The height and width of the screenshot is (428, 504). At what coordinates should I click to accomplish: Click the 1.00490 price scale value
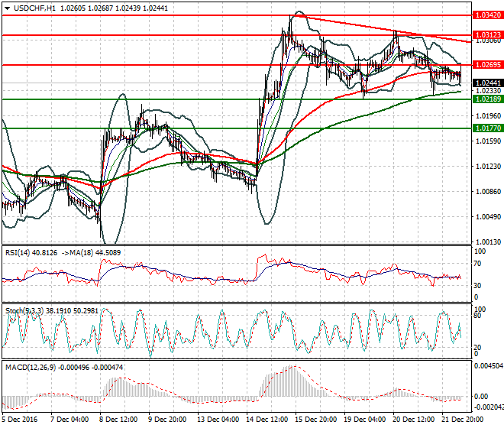[x=488, y=216]
